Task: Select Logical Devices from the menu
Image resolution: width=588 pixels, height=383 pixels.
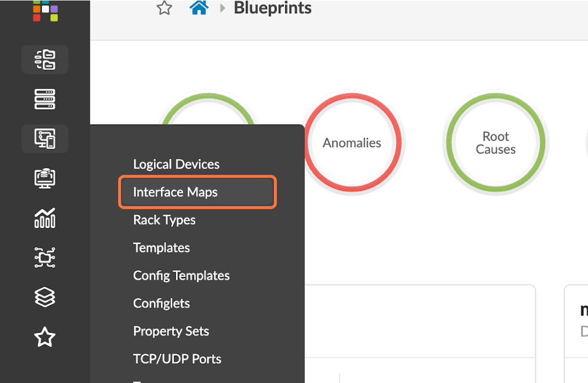Action: [176, 165]
